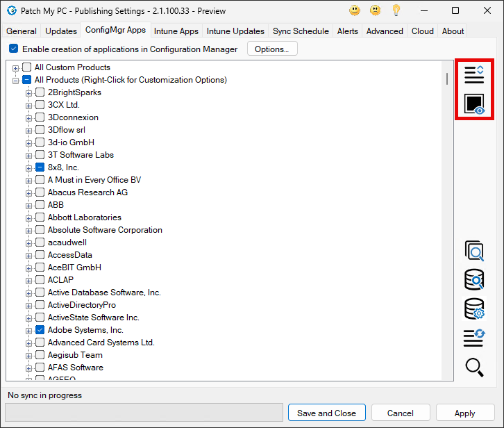Click the magnifying glass search icon
This screenshot has width=504, height=428.
474,367
